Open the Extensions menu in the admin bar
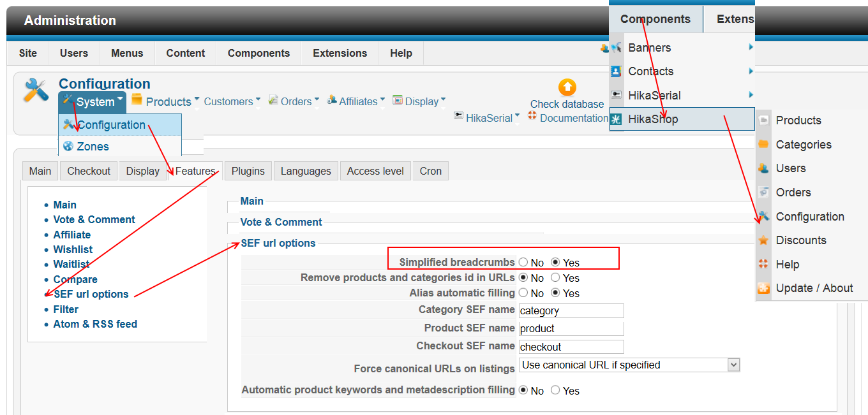 [x=340, y=54]
